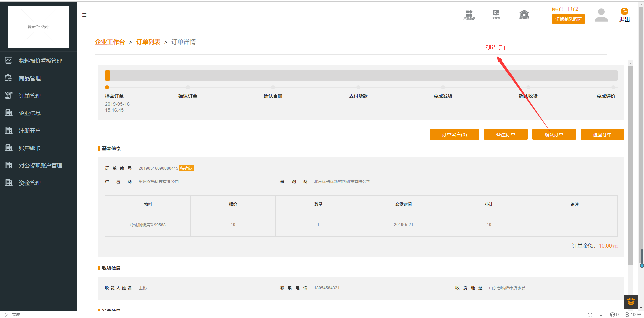Toggle browser sound speaker icon
This screenshot has width=644, height=318.
tap(589, 315)
